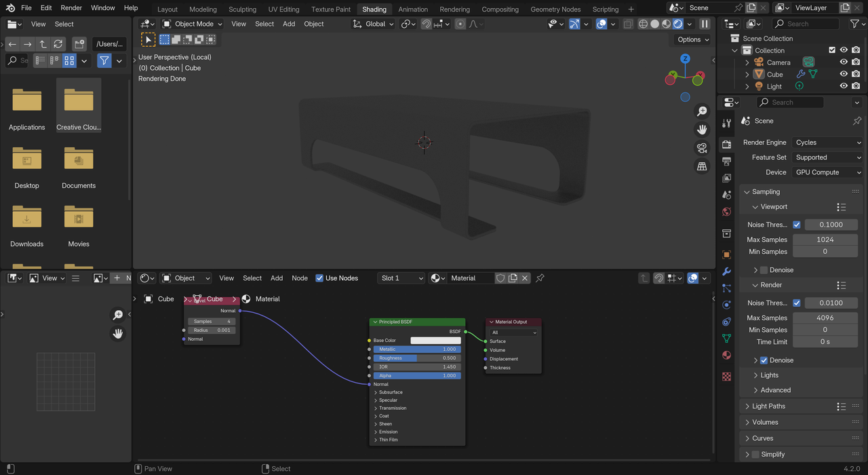
Task: Open the Feature Set Supported dropdown
Action: (x=827, y=157)
